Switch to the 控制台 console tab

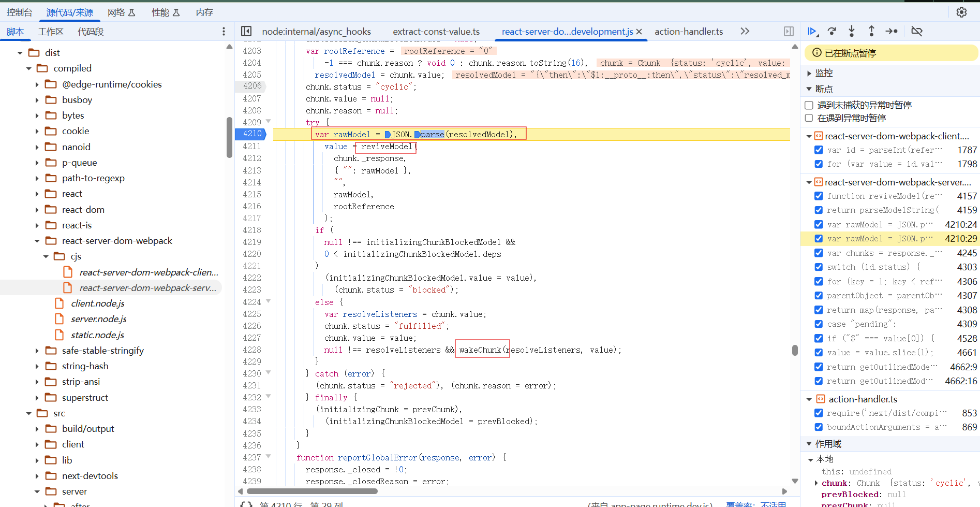coord(20,12)
